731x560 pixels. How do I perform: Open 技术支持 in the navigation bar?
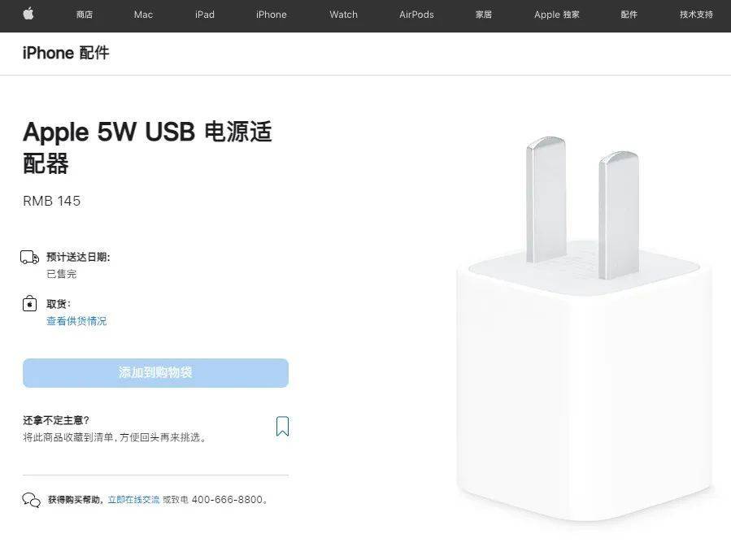(x=696, y=15)
